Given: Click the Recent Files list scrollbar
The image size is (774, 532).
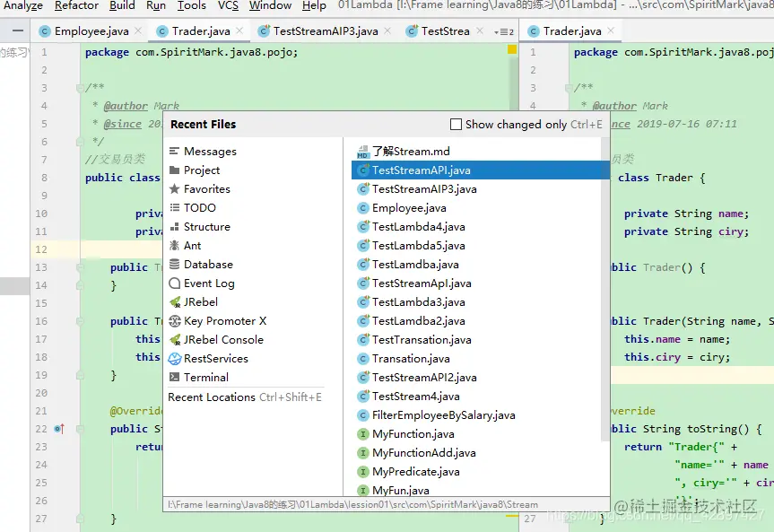Looking at the screenshot, I should click(x=605, y=289).
